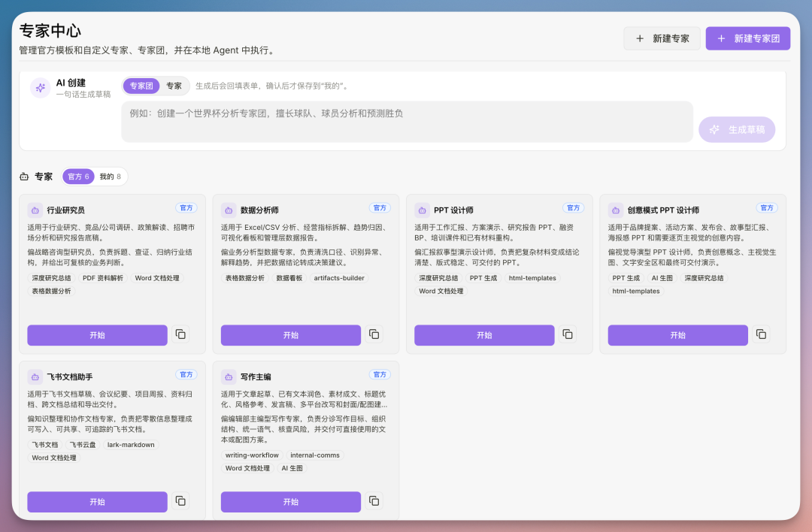Start 创意模式 PPT 设计师 with 开始
Viewport: 812px width, 532px height.
pos(678,335)
